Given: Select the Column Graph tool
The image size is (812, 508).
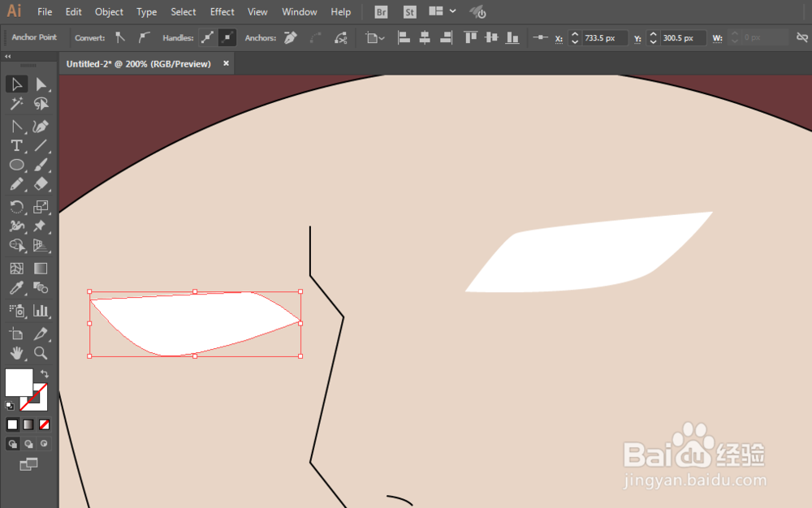Looking at the screenshot, I should point(41,310).
